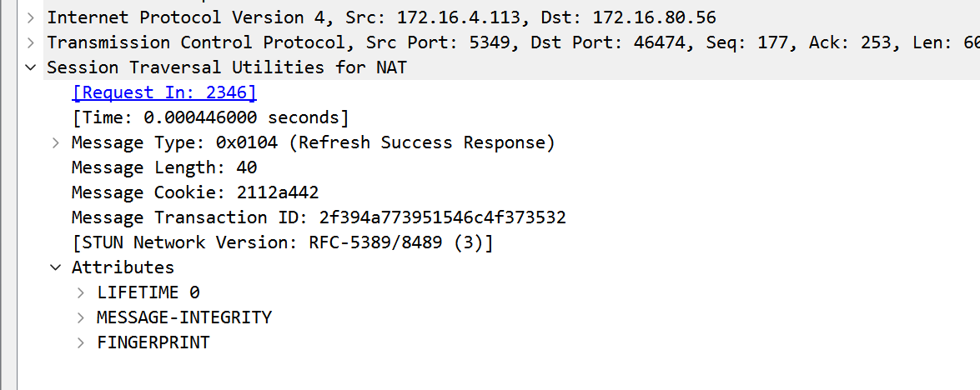Viewport: 980px width, 390px height.
Task: Expand the MESSAGE-INTEGRITY attribute arrow
Action: 81,317
